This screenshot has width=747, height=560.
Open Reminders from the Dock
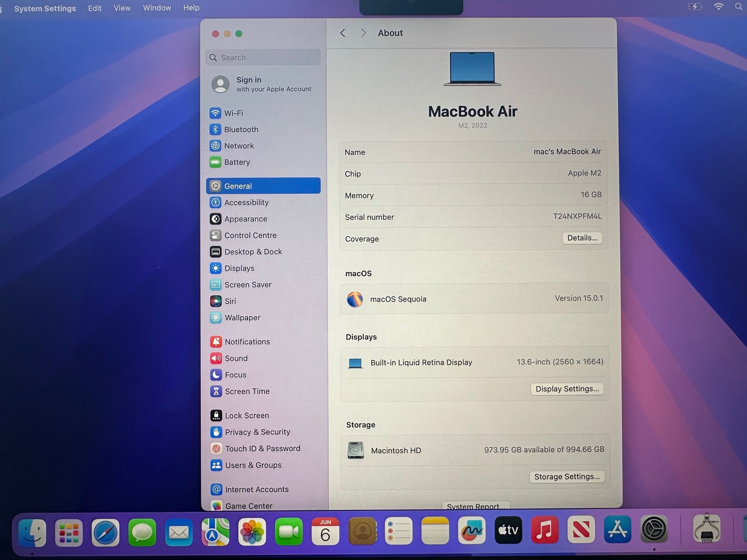coord(399,531)
